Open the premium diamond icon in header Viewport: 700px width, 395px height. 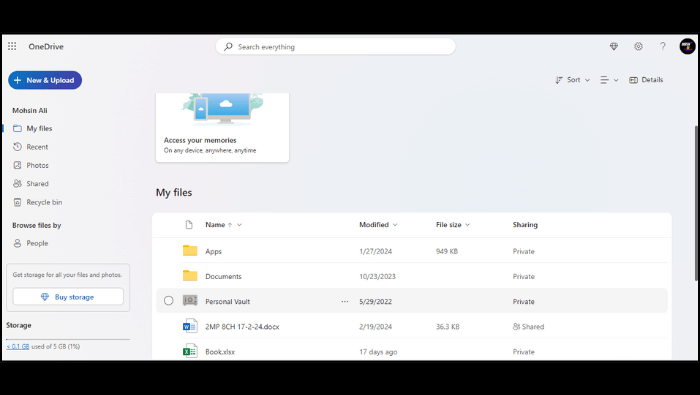pyautogui.click(x=614, y=46)
